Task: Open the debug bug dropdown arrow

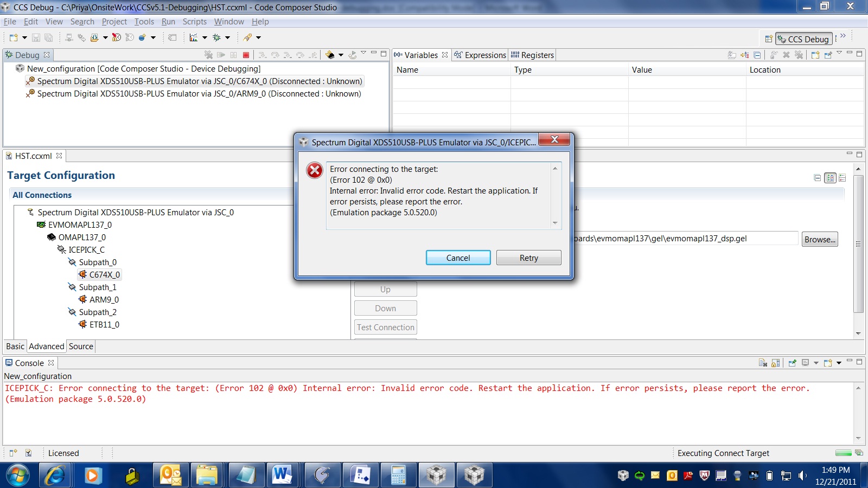Action: tap(227, 38)
